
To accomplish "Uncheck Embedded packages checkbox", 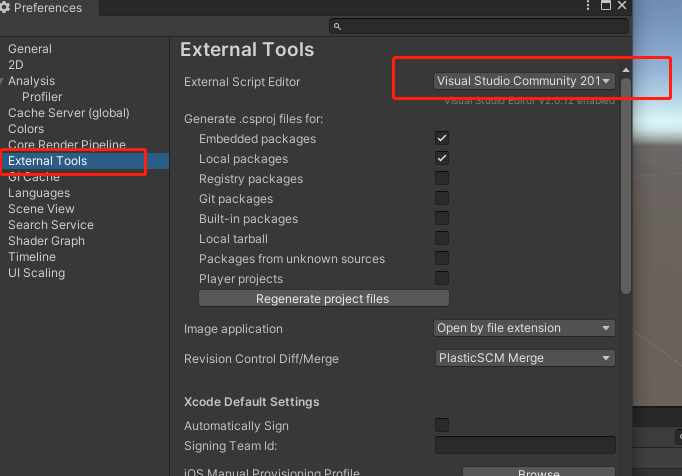I will click(x=442, y=138).
